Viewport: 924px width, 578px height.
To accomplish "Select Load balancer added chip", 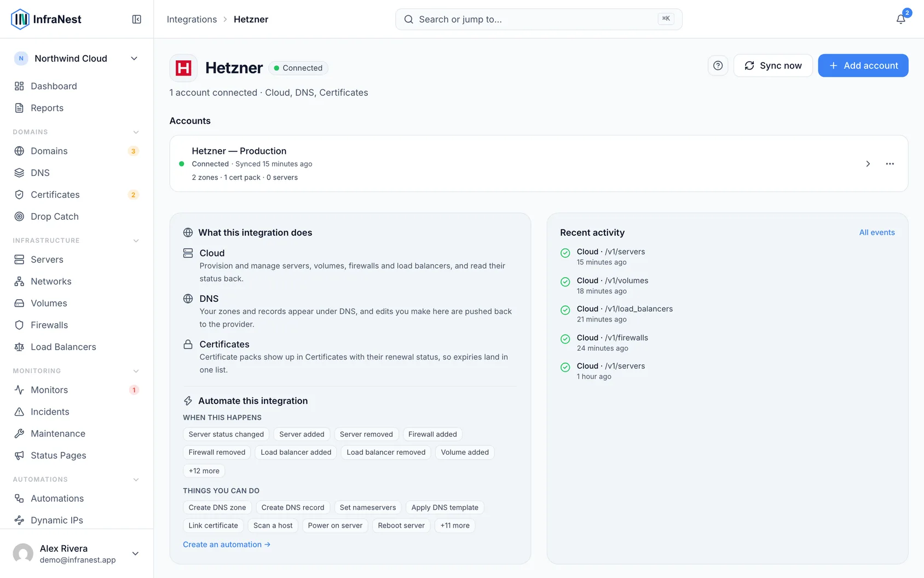I will pos(296,453).
